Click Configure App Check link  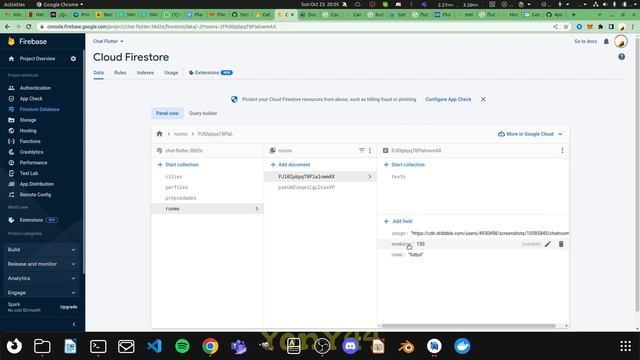(448, 99)
